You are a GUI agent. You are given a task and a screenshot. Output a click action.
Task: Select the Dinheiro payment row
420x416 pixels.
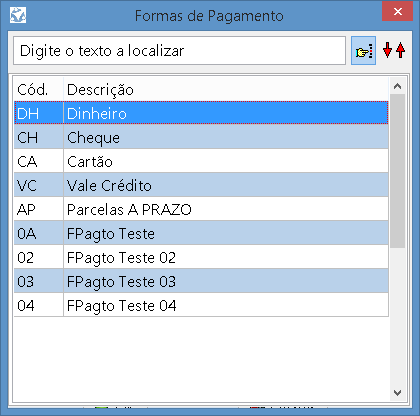201,113
